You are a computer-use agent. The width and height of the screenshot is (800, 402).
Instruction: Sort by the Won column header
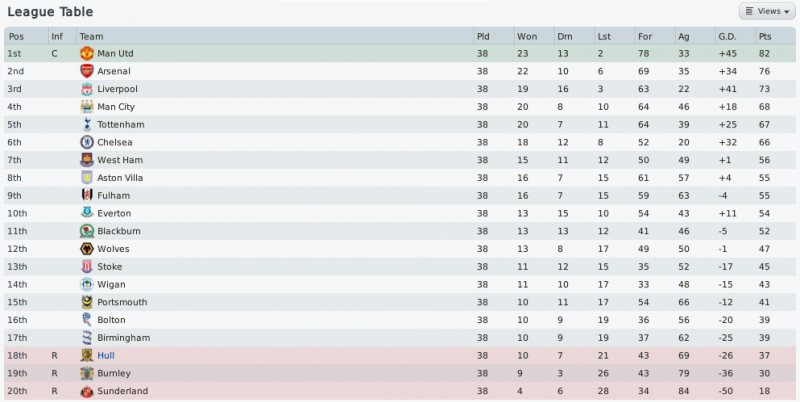[x=526, y=36]
